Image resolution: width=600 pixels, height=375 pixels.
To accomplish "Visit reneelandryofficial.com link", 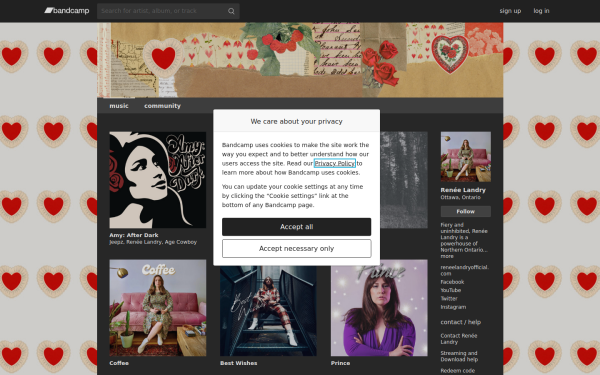I will tap(465, 270).
